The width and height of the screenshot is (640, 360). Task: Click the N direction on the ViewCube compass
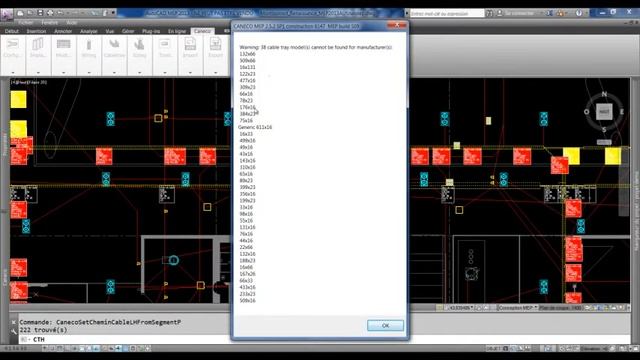point(604,94)
